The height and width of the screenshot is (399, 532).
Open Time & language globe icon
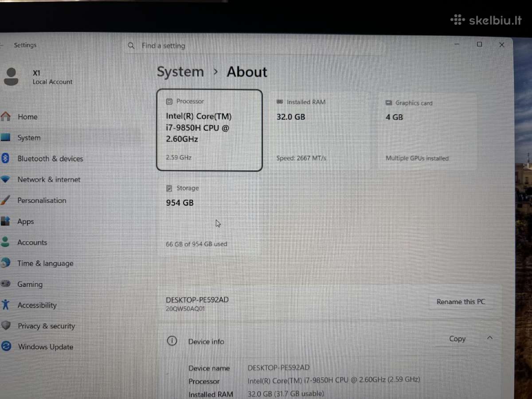click(5, 263)
